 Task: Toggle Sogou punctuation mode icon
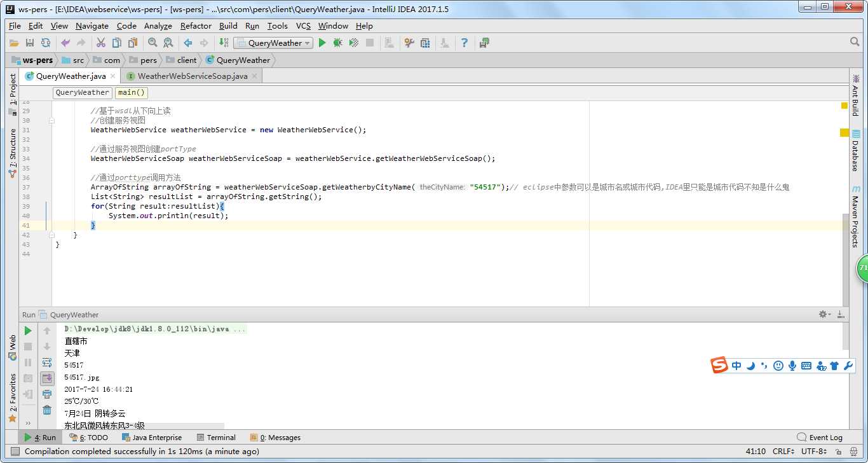764,366
